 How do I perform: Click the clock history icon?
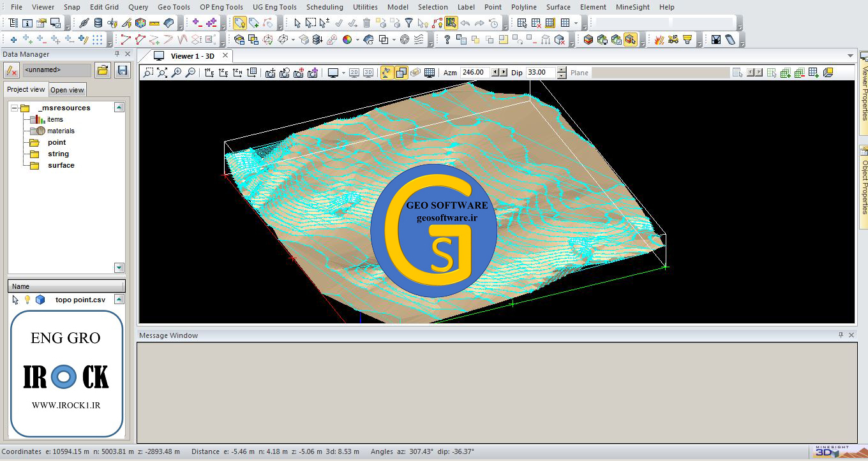pyautogui.click(x=493, y=23)
